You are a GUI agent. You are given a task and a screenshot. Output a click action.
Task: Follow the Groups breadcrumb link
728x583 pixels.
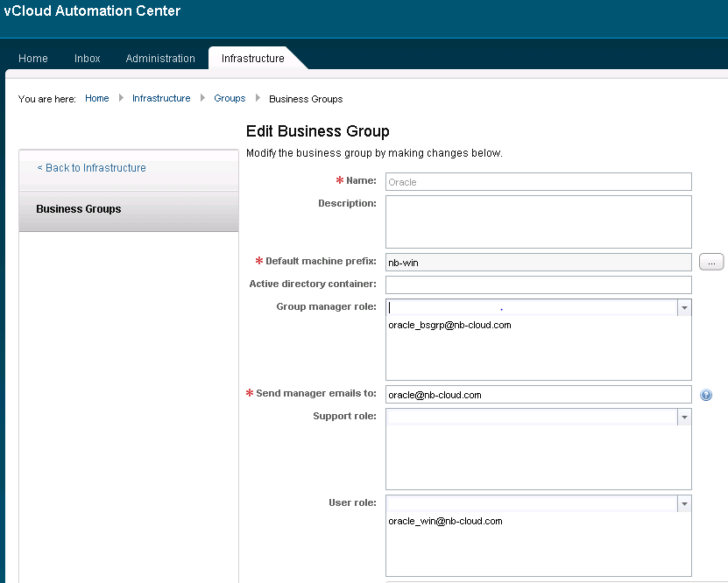pyautogui.click(x=230, y=98)
